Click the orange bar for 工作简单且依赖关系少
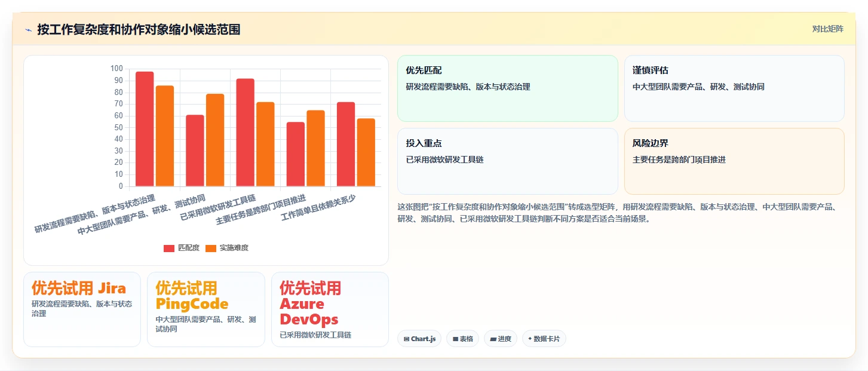Screen dimensions: 868x371 [366, 152]
